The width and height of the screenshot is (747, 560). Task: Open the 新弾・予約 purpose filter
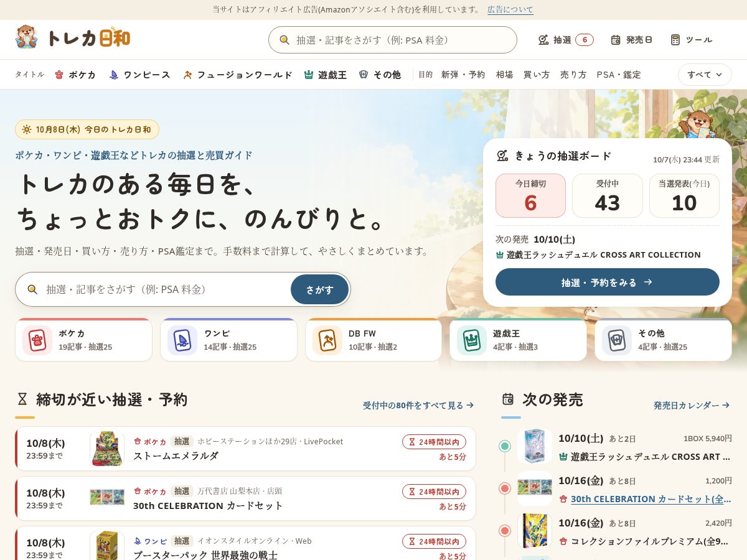pos(463,75)
